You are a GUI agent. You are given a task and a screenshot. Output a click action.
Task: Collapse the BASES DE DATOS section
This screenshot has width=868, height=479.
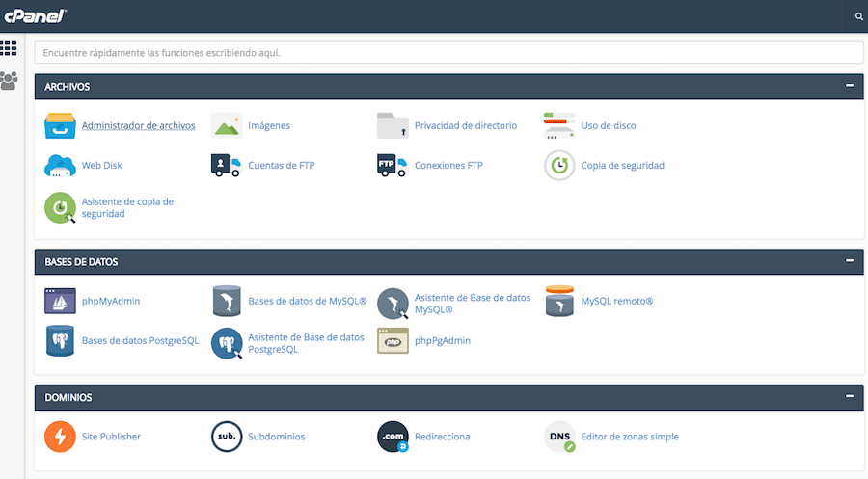tap(849, 260)
